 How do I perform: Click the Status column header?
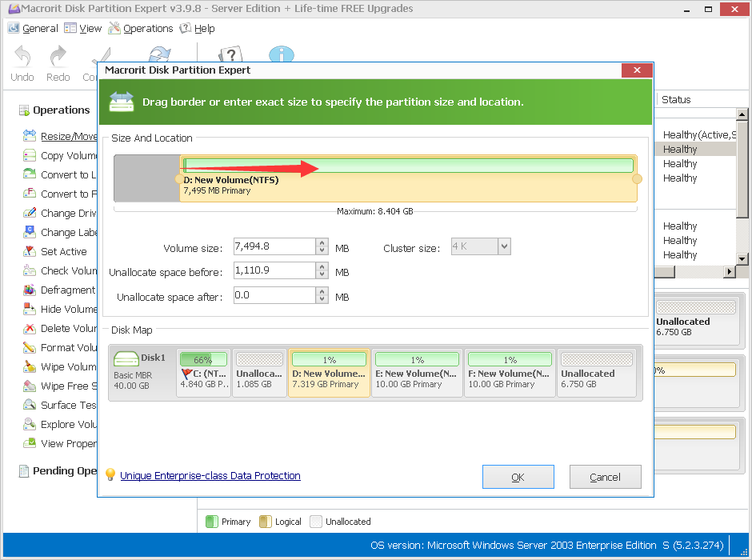676,100
